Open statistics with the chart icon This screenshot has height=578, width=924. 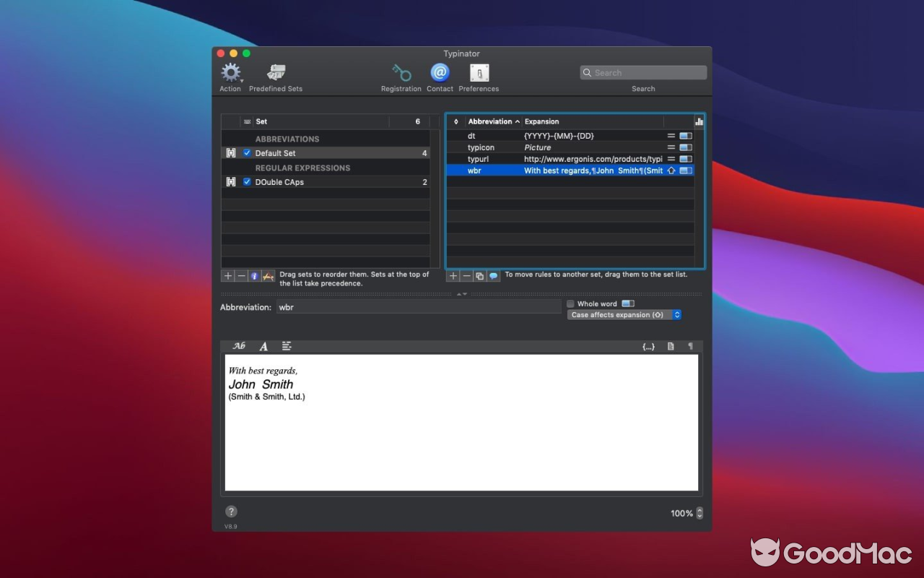699,121
